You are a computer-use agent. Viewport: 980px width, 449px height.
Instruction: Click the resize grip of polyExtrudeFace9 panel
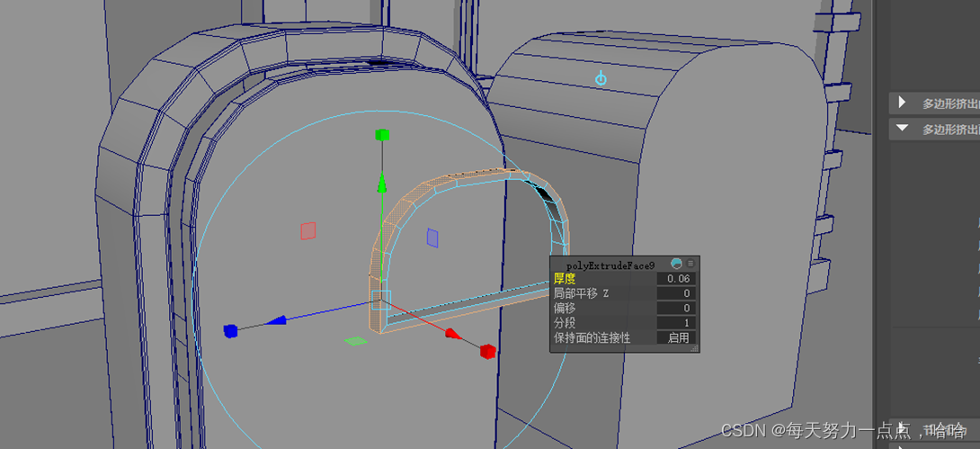[694, 349]
